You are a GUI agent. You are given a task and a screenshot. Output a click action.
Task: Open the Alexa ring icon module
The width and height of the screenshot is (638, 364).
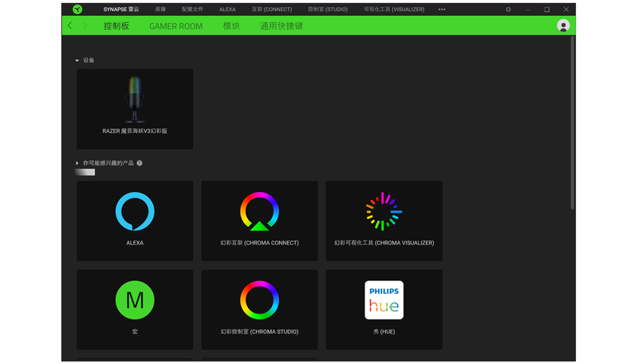[x=135, y=211]
